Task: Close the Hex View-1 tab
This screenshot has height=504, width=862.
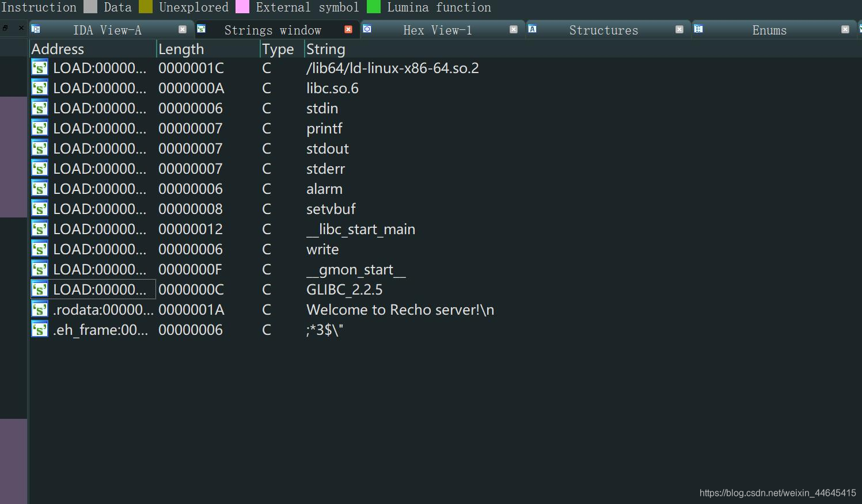Action: tap(514, 29)
